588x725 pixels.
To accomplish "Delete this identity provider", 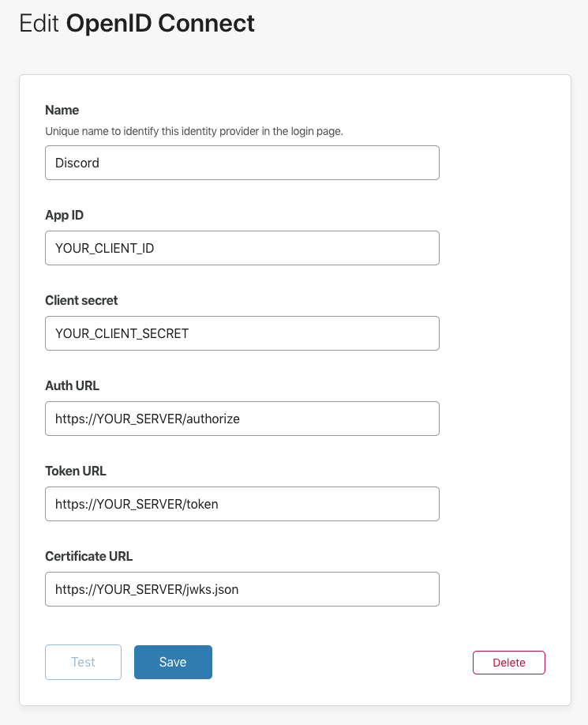I will point(508,663).
